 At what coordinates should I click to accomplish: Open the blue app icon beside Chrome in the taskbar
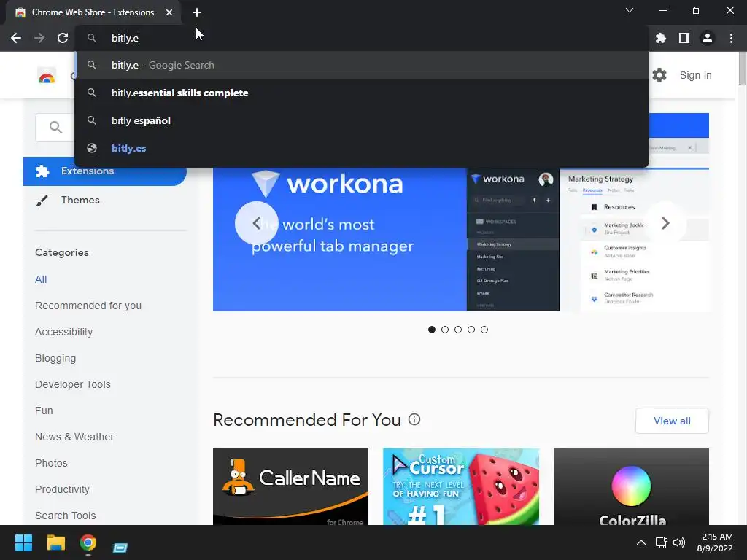pyautogui.click(x=120, y=548)
